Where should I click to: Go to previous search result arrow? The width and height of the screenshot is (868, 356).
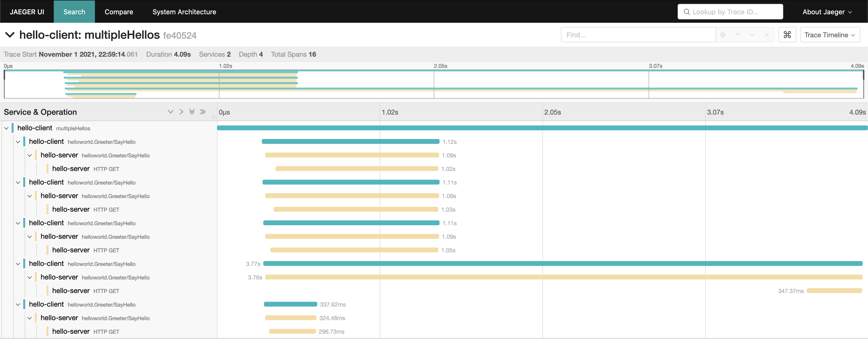[x=737, y=35]
